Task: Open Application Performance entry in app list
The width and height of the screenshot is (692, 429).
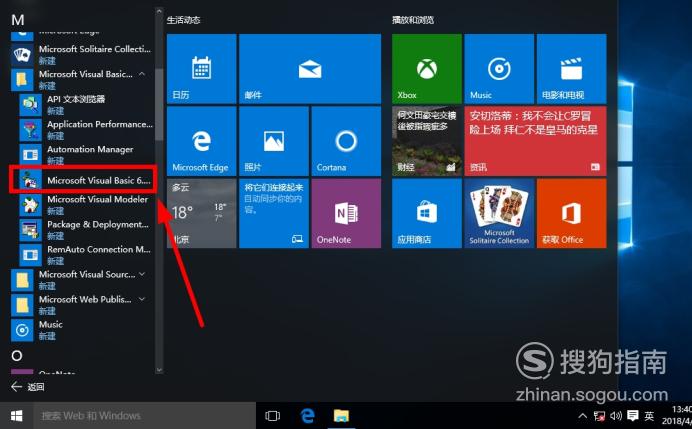Action: pos(86,130)
